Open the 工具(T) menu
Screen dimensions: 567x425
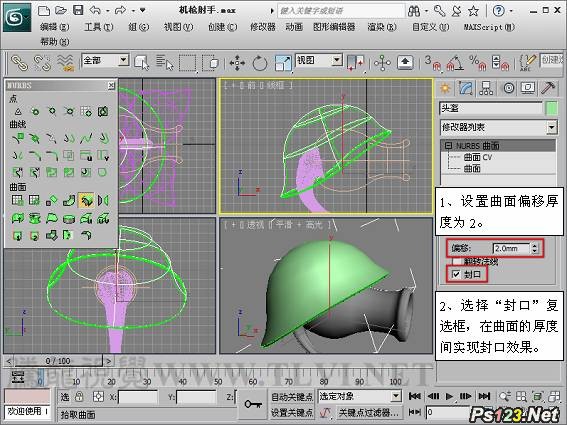[x=99, y=27]
